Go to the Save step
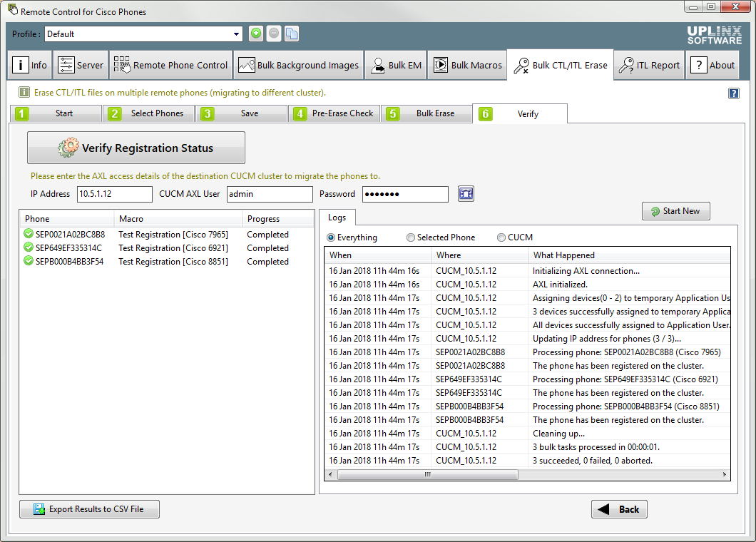Image resolution: width=756 pixels, height=542 pixels. (x=241, y=113)
